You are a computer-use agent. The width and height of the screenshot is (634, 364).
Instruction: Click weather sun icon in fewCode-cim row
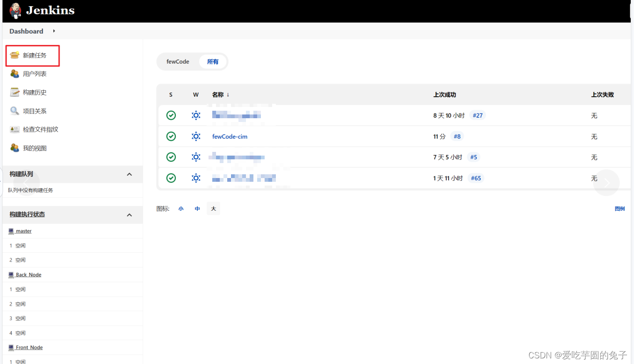tap(196, 136)
